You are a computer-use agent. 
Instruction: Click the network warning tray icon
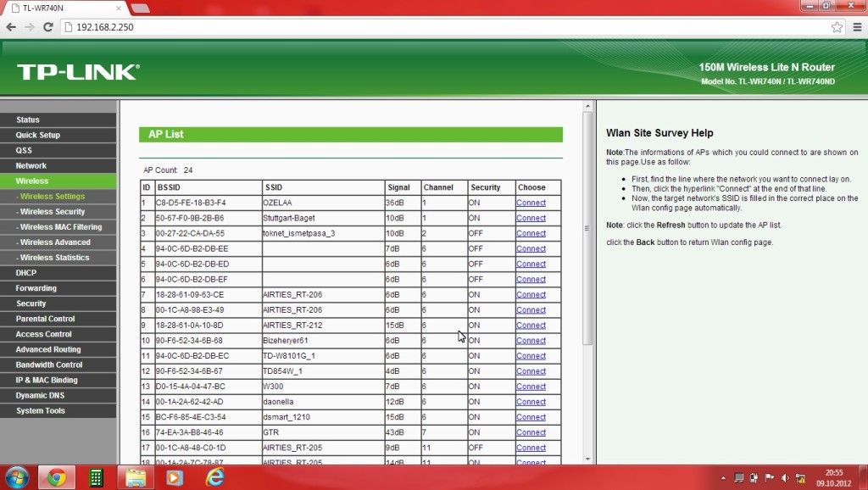800,478
